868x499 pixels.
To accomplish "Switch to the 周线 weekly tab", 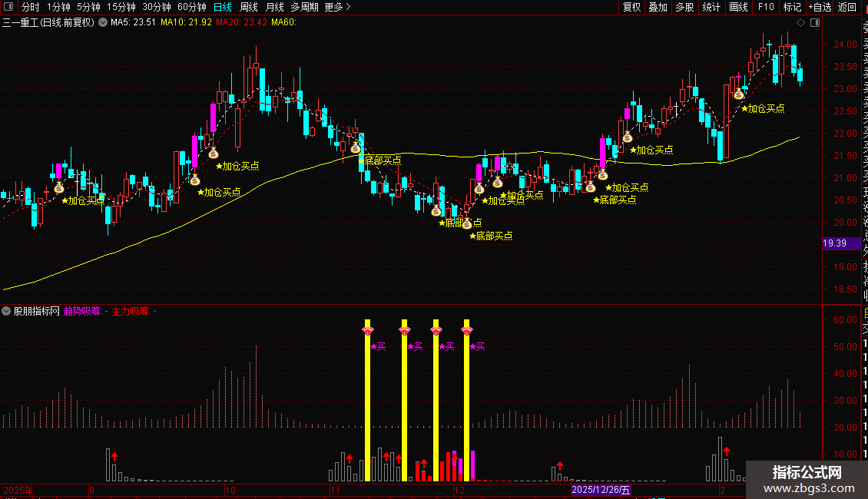I will pos(249,7).
